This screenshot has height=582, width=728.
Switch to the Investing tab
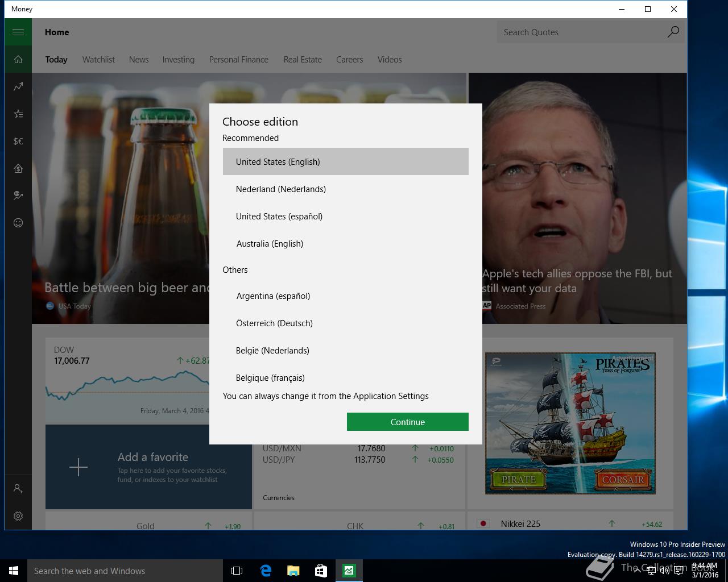(x=179, y=60)
